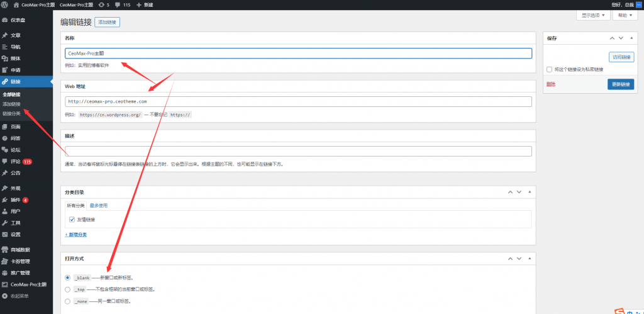Expand the 显示选项 screen options dropdown

click(x=593, y=15)
